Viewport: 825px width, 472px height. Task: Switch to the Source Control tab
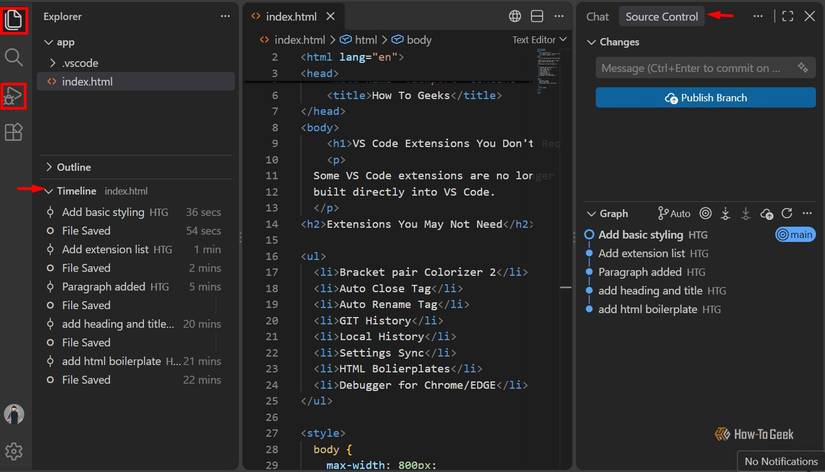coord(661,17)
